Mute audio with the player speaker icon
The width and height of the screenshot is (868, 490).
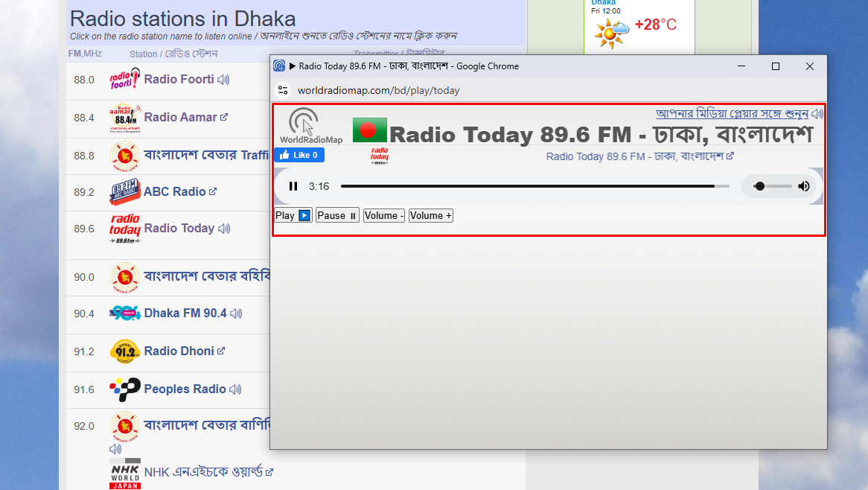point(804,187)
